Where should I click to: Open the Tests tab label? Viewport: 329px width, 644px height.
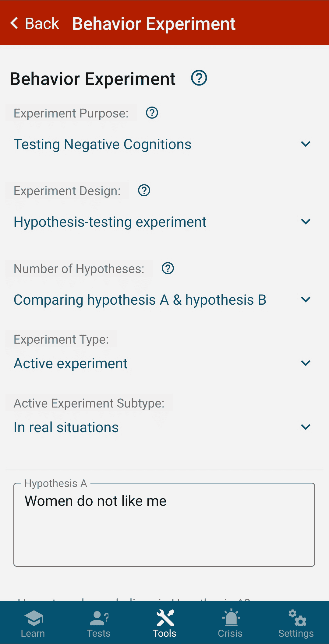(x=99, y=634)
